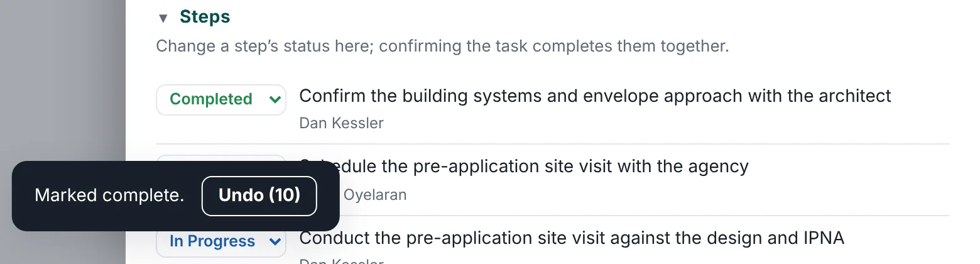Select Dan Kessler under the first step
The height and width of the screenshot is (264, 980).
coord(341,123)
